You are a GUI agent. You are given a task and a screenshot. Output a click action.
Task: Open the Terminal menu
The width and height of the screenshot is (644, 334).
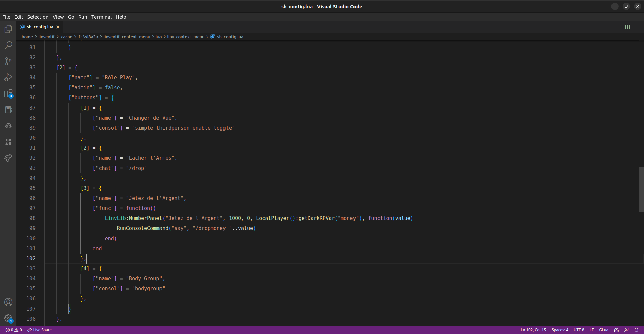[102, 17]
